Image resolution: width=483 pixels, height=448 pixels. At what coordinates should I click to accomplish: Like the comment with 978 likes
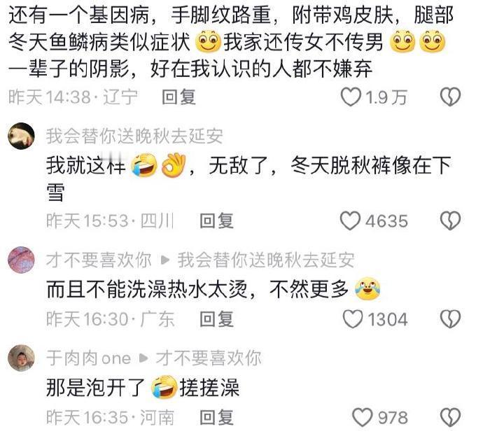(363, 417)
